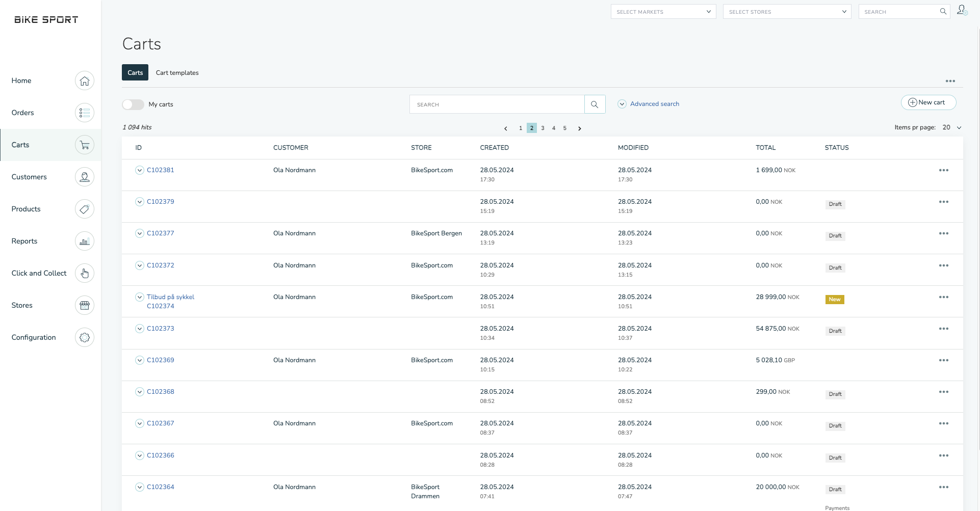Click the CREATED column header
The height and width of the screenshot is (511, 980).
[x=494, y=148]
